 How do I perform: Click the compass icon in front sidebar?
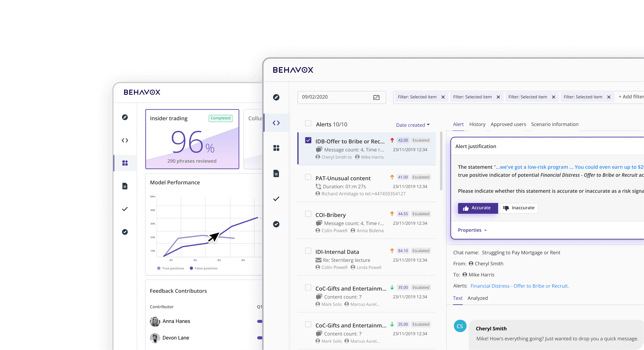click(276, 97)
